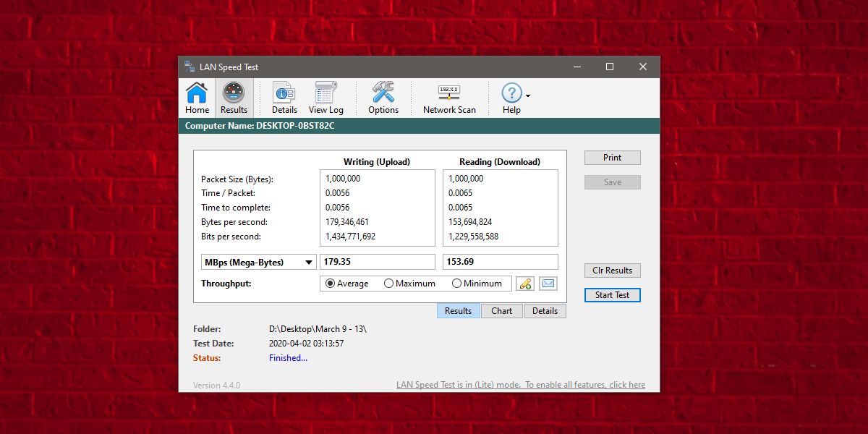Open the Options tools icon
Screen dimensions: 868x434
coord(383,98)
